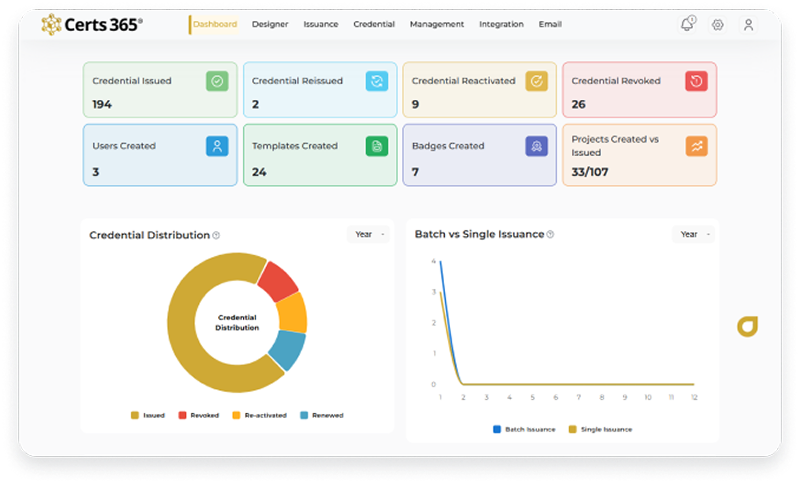Open the settings gear icon
800x485 pixels.
tap(718, 24)
